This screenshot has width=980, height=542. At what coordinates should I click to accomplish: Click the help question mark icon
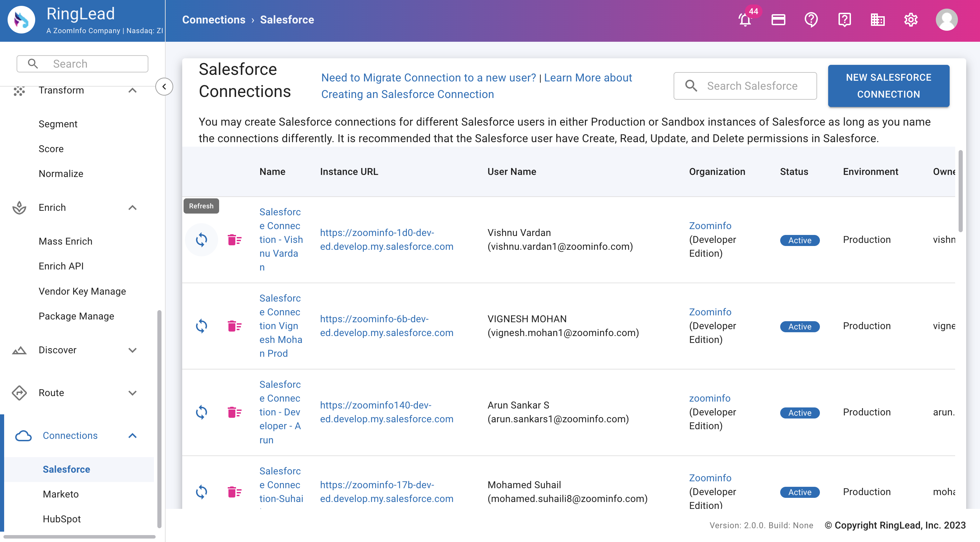pyautogui.click(x=811, y=19)
